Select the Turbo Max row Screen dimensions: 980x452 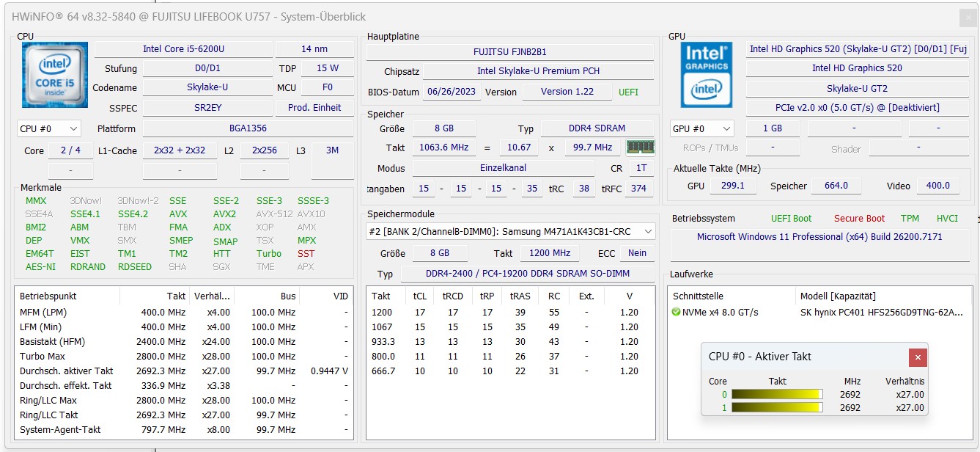(43, 357)
